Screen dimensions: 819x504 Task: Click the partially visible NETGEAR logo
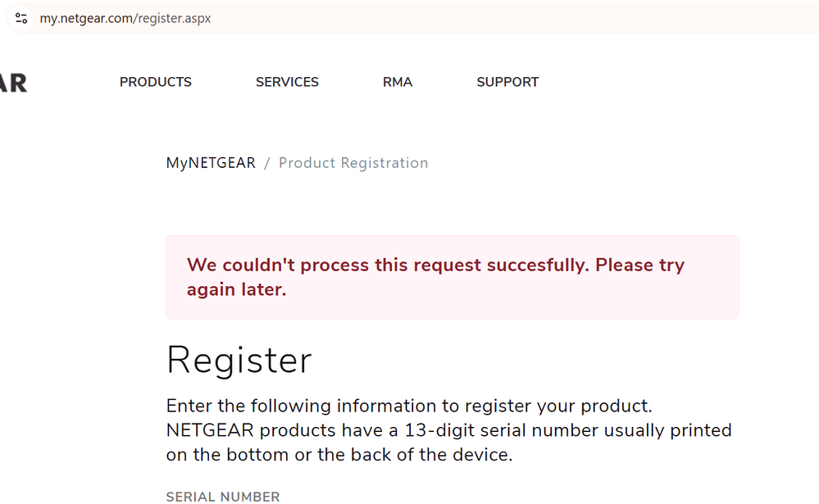pos(13,83)
